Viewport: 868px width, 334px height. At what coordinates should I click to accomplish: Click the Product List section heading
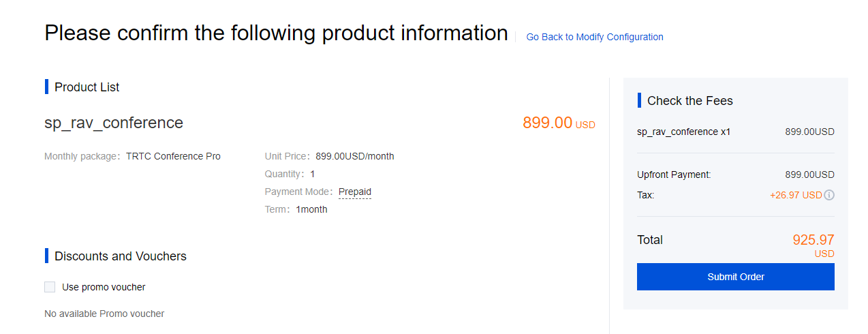tap(87, 87)
